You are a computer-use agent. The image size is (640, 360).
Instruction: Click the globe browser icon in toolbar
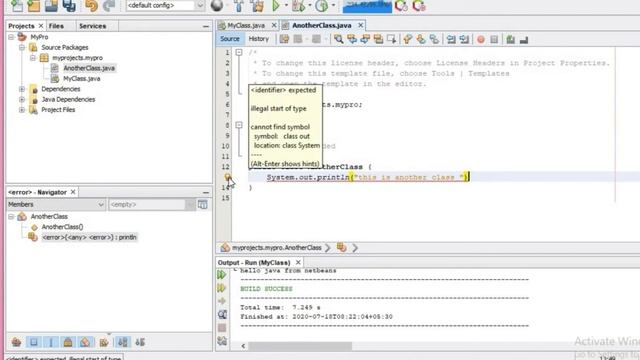[x=217, y=5]
